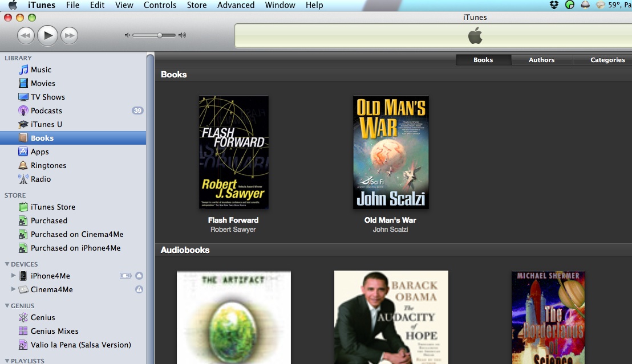
Task: Open the Store menu
Action: tap(197, 5)
